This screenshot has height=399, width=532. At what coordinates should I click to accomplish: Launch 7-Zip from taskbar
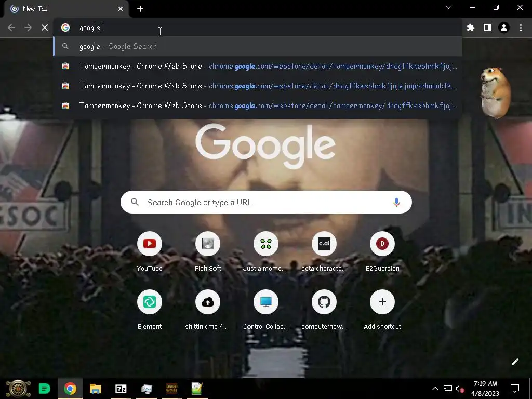pyautogui.click(x=121, y=389)
